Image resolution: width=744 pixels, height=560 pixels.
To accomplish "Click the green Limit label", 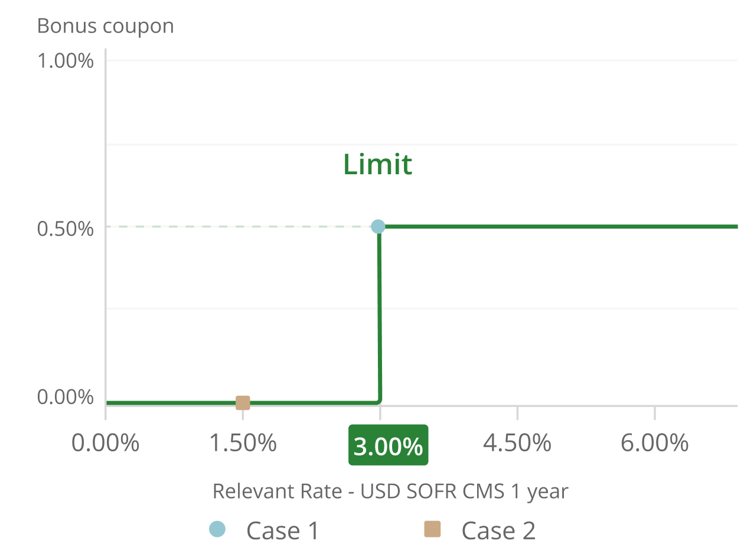I will 378,164.
